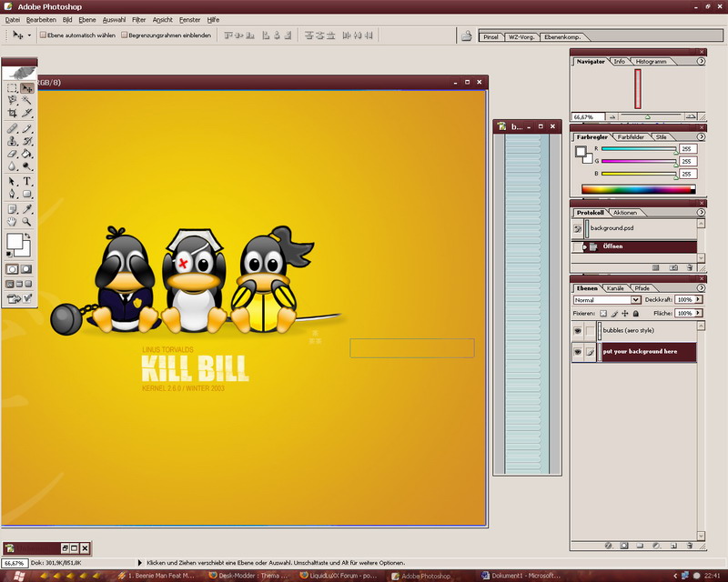Viewport: 728px width, 582px height.
Task: Open the Fenster menu
Action: coord(189,20)
